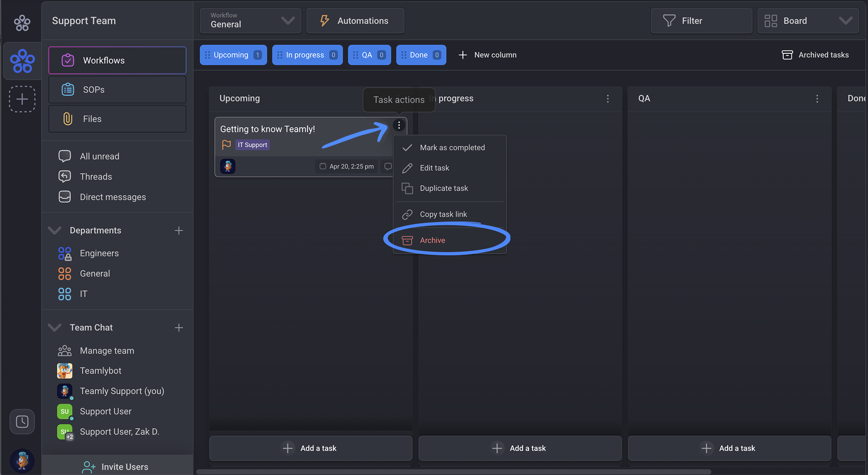Click the orange priority flag icon on task
This screenshot has width=868, height=475.
click(x=226, y=145)
